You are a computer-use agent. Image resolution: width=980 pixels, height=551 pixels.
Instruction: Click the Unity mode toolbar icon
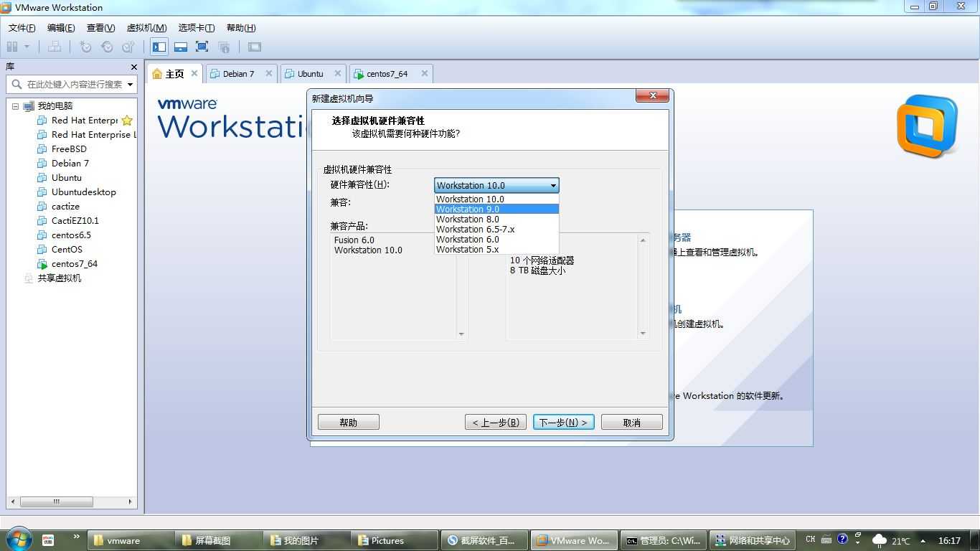pos(224,47)
